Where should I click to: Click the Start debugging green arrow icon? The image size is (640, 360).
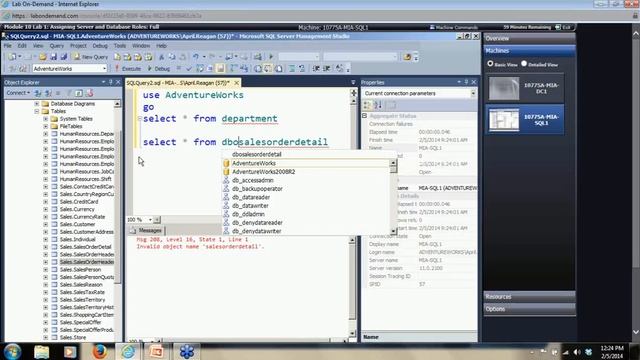(271, 57)
